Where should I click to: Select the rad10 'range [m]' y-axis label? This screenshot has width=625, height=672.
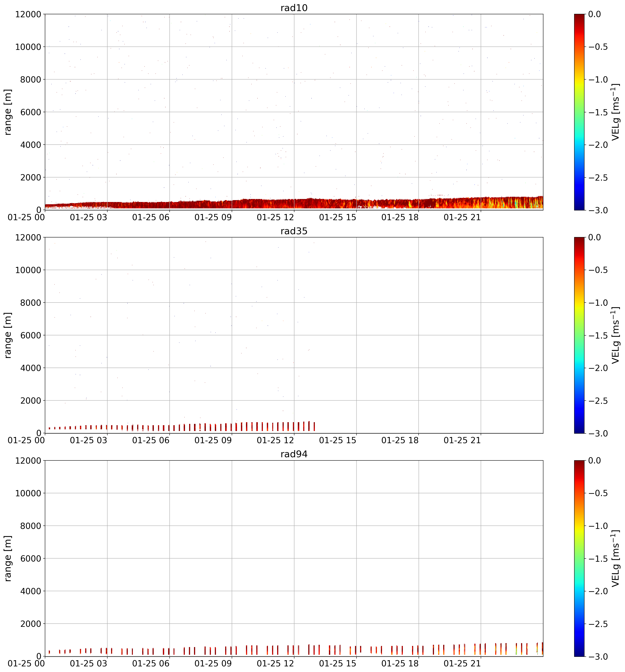point(8,112)
